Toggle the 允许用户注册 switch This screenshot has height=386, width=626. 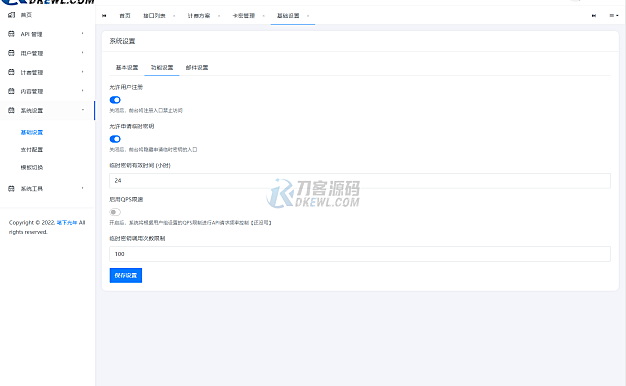click(x=115, y=100)
